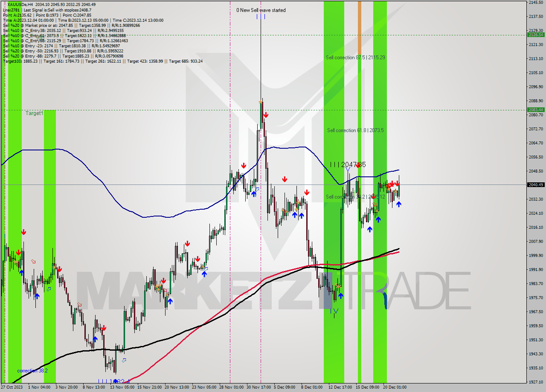Click the '3 Nov 20:00' time label
This screenshot has height=392, width=546.
(x=67, y=387)
